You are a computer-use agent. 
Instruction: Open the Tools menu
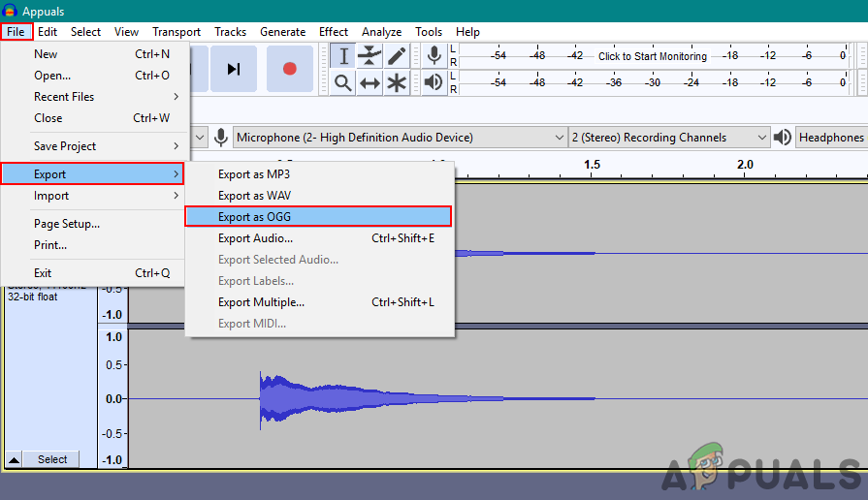click(429, 32)
